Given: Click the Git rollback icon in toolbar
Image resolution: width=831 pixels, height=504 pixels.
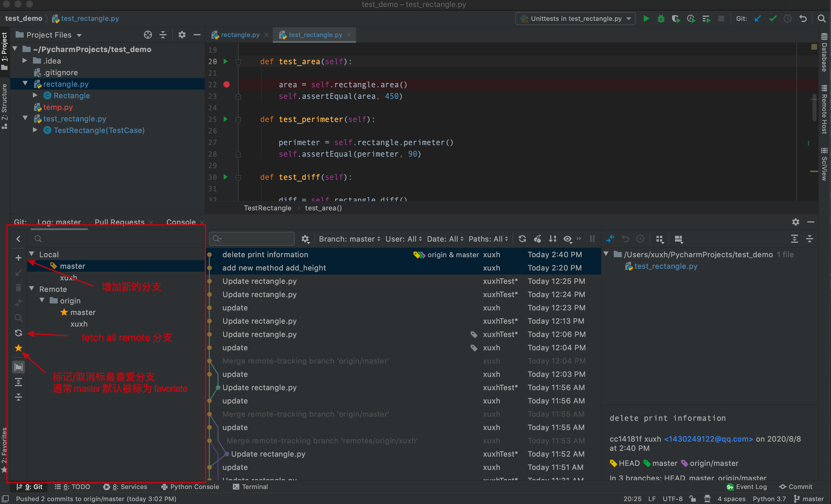Looking at the screenshot, I should (x=803, y=18).
